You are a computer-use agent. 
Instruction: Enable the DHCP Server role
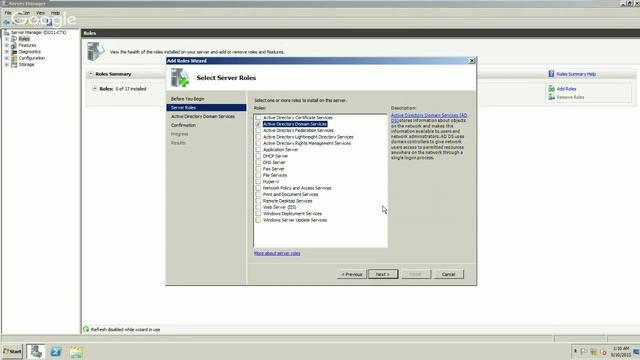pos(258,156)
